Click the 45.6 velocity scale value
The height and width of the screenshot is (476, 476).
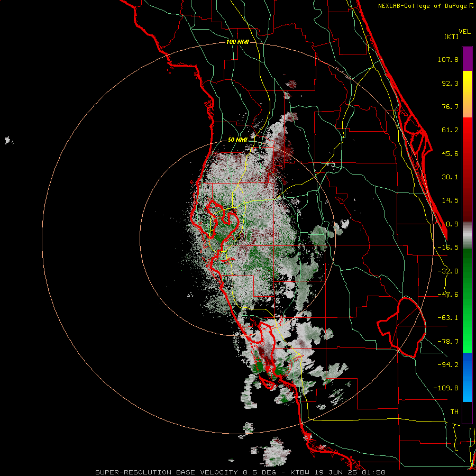tap(450, 153)
